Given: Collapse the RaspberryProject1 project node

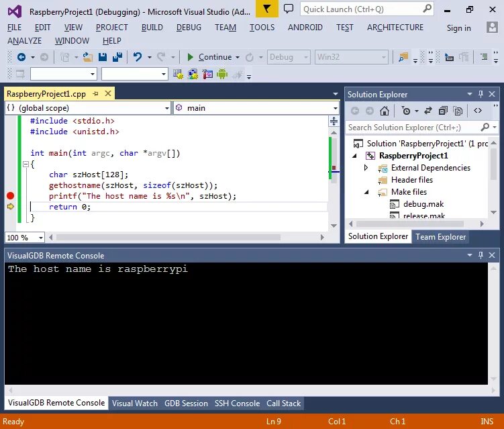Looking at the screenshot, I should tap(354, 156).
